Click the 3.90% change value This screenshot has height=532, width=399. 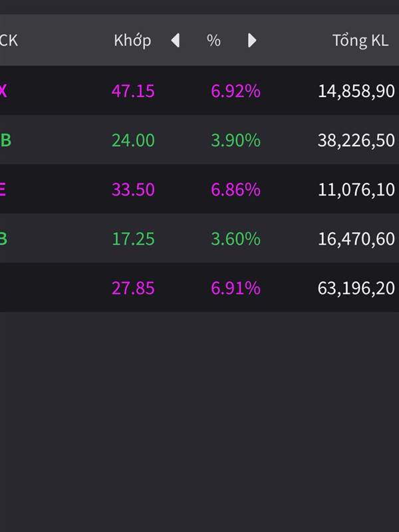tap(235, 140)
